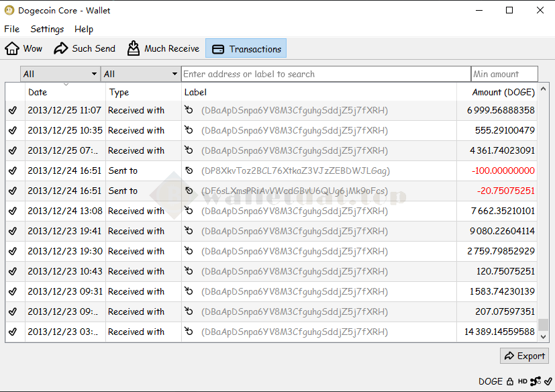Click the DOGE display unit selector
Screen dimensions: 555x392
point(490,381)
